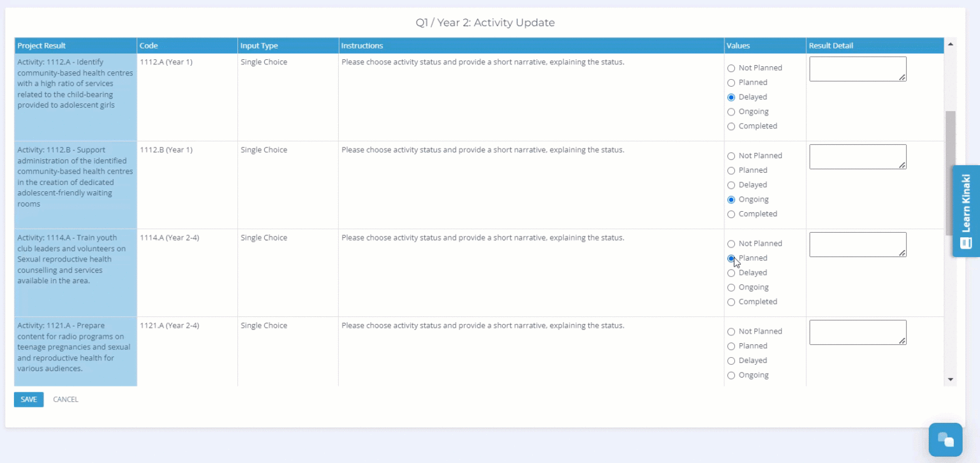Screen dimensions: 980x463
Task: Click the table scroll up arrow
Action: pos(950,44)
